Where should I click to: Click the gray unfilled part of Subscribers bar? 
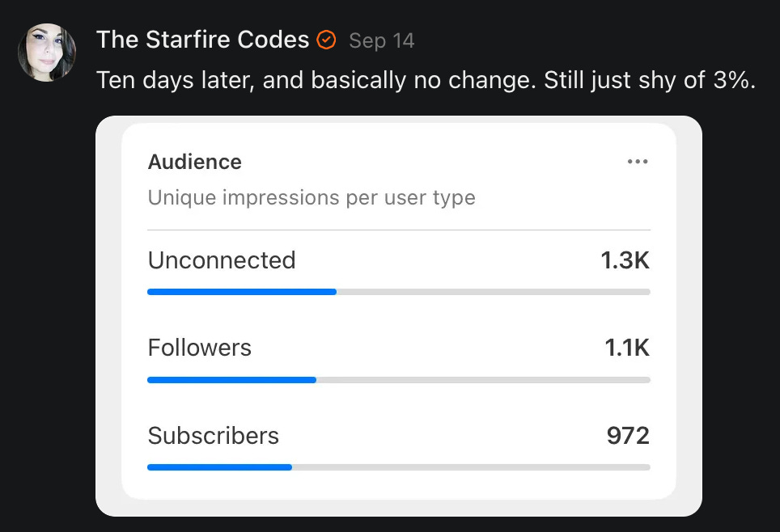click(471, 467)
